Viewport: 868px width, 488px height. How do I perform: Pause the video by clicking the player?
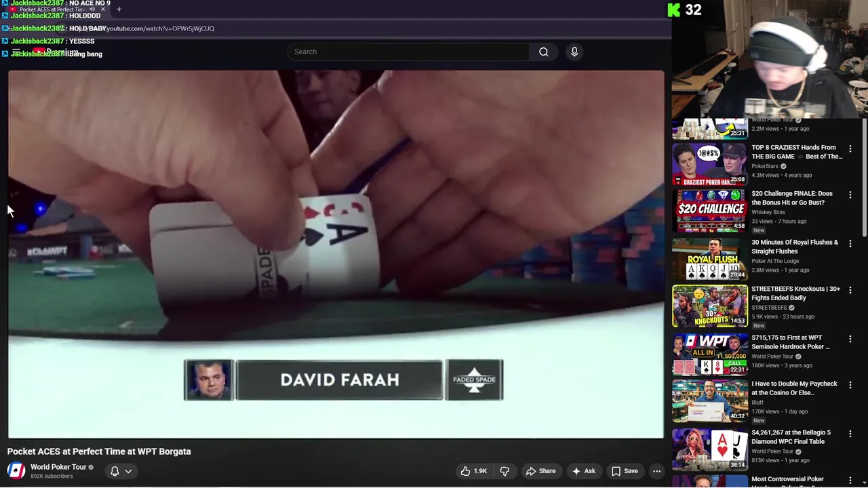click(336, 254)
